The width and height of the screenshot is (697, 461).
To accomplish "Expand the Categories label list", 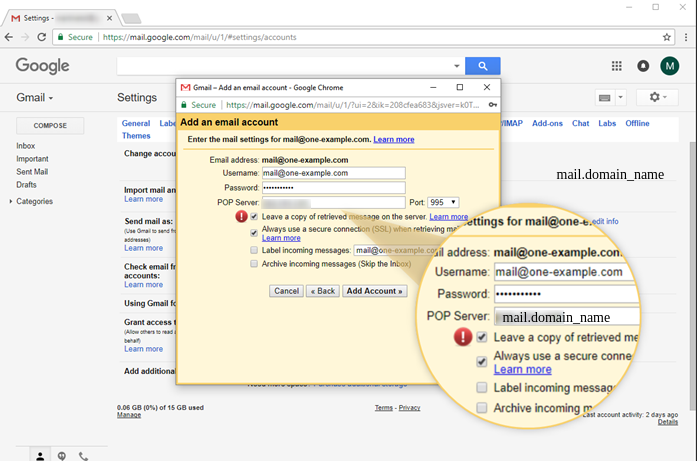I will (11, 201).
